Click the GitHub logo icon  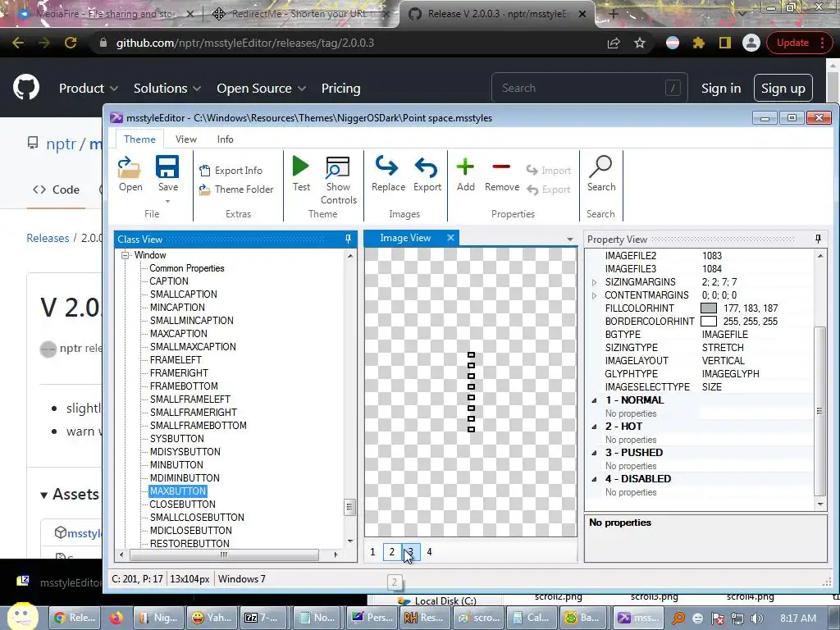[26, 88]
